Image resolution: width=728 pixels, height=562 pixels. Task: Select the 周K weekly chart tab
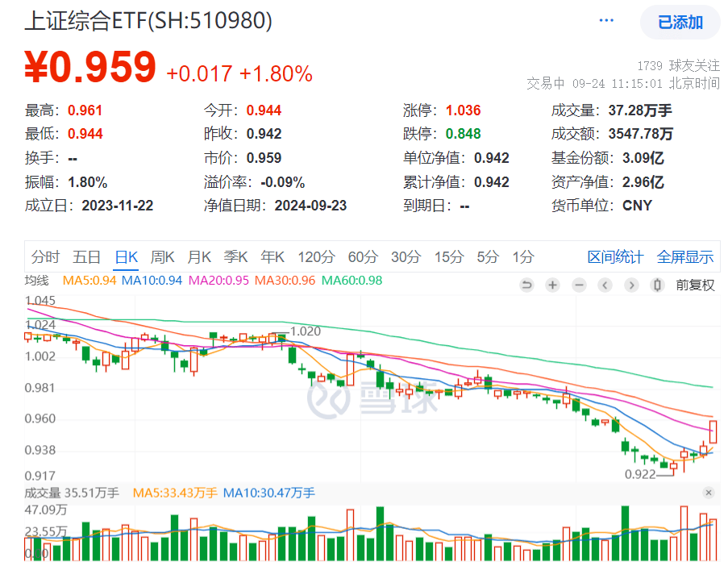pos(163,257)
